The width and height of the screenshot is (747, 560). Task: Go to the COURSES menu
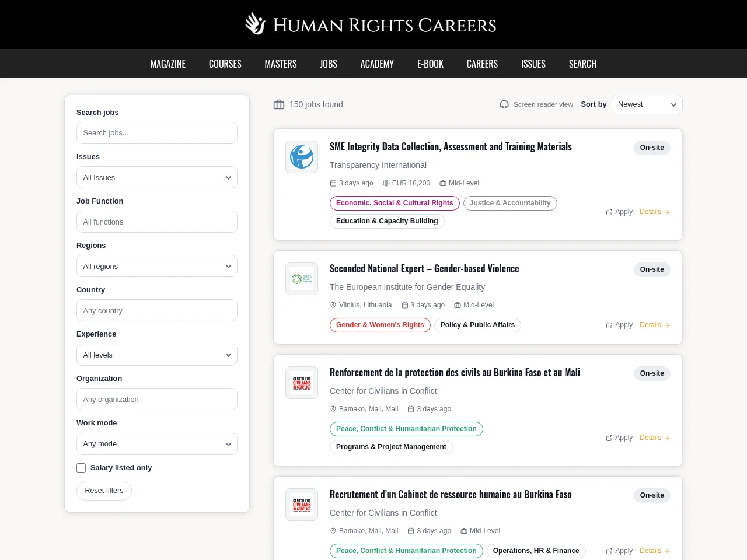225,64
